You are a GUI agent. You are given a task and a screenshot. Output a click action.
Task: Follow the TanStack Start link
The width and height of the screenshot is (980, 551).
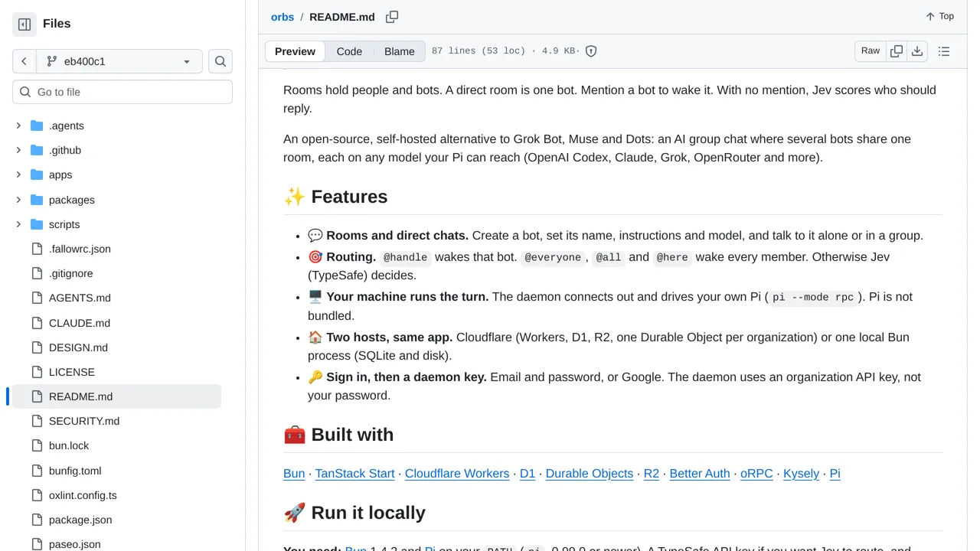(354, 474)
